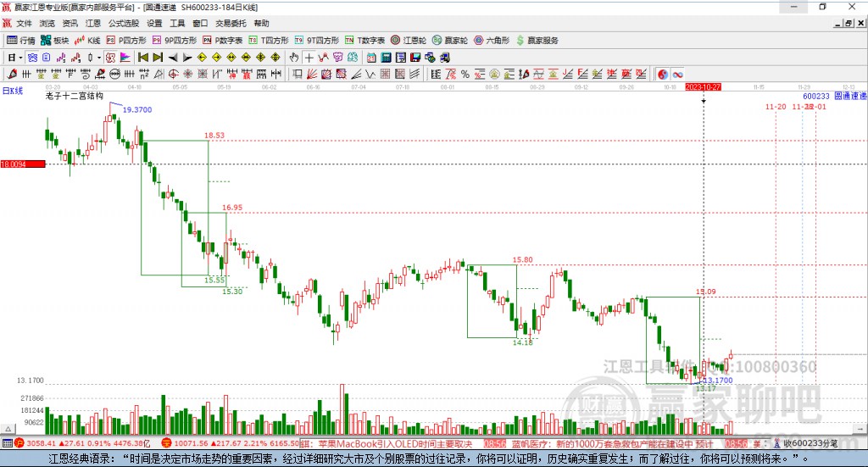868x467 pixels.
Task: Click the highlighted date 2023-10-27 marker
Action: (x=703, y=87)
